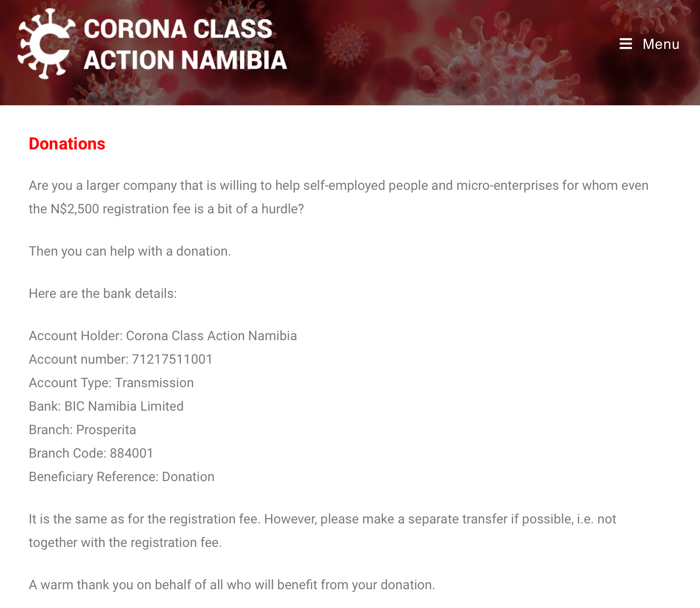Click the Menu label in the header
700x608 pixels.
tap(661, 44)
